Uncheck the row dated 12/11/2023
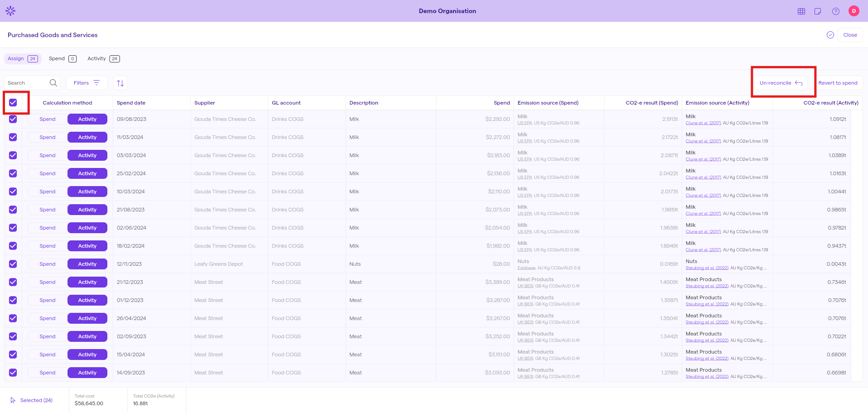868x412 pixels. (x=13, y=264)
